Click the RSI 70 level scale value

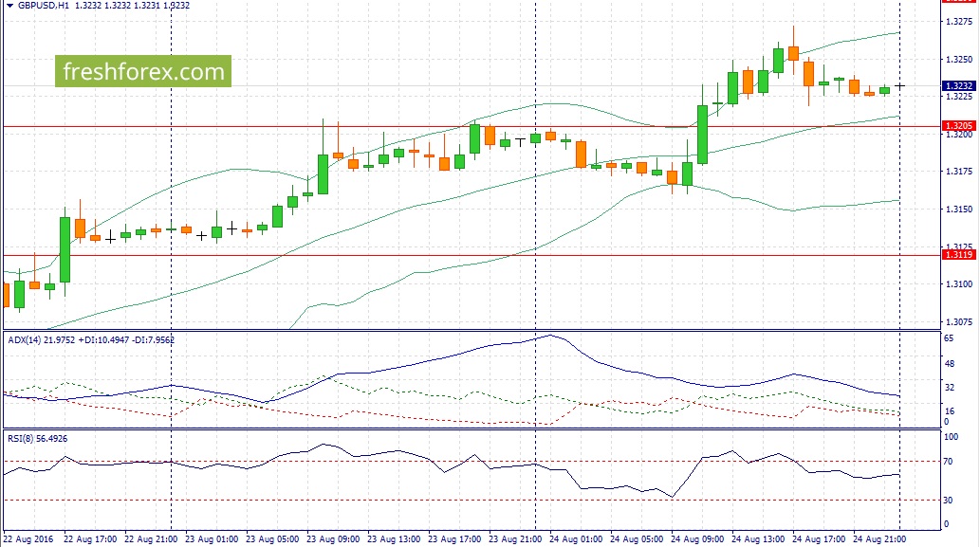948,462
